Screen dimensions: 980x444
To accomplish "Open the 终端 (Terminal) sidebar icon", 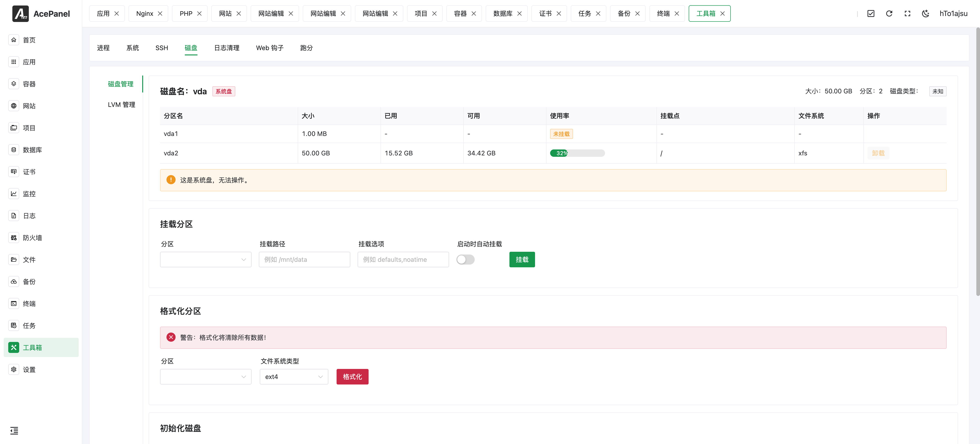I will tap(14, 303).
